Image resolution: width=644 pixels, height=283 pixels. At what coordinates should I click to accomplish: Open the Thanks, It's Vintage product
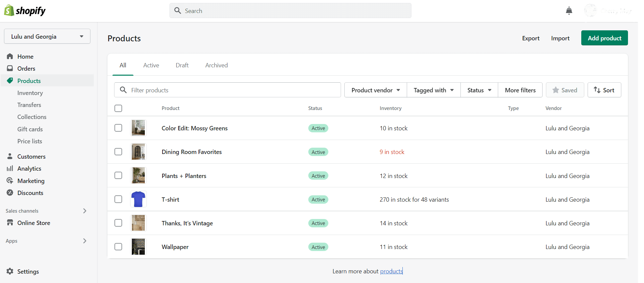(187, 223)
